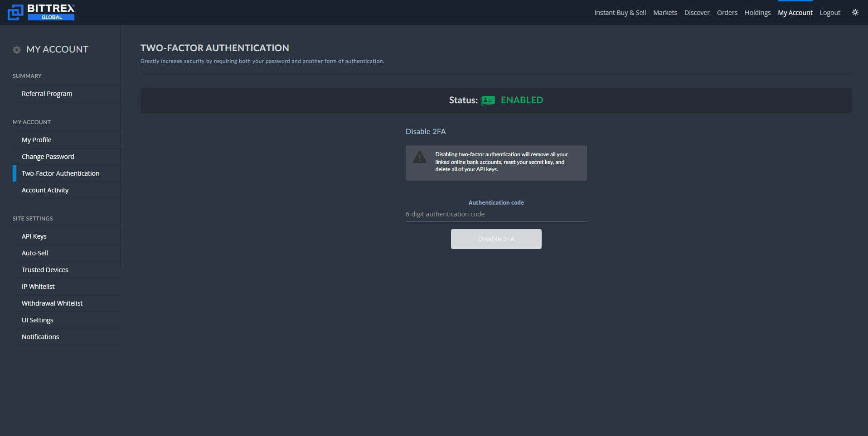Click the My Account gear icon
This screenshot has height=436, width=868.
(17, 50)
